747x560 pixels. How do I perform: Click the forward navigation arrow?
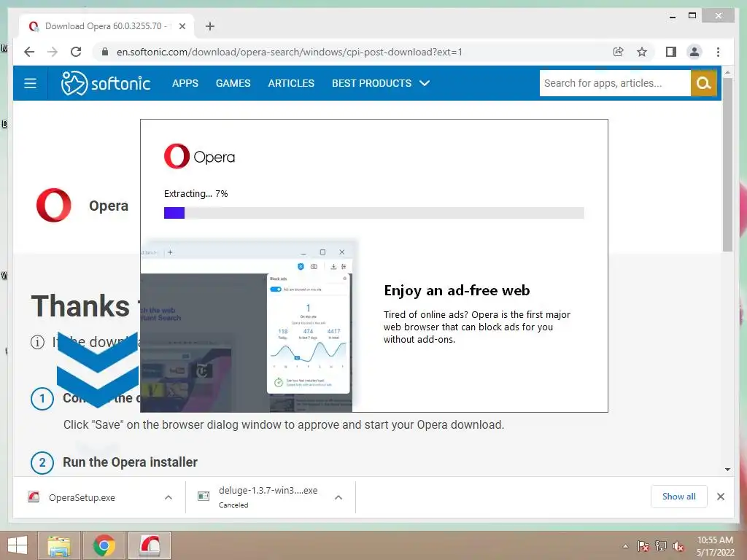53,52
